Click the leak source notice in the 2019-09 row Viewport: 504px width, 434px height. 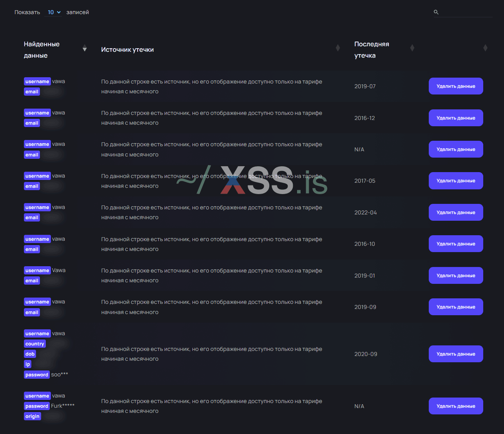(x=212, y=307)
